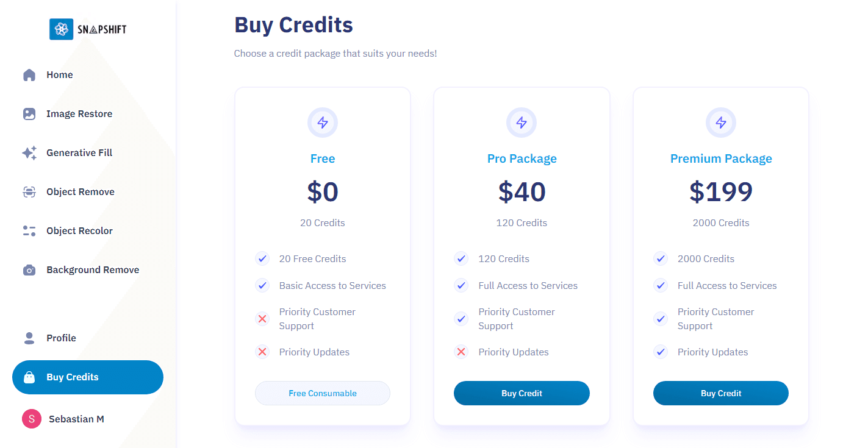Buy the Premium Package credit

[x=721, y=393]
